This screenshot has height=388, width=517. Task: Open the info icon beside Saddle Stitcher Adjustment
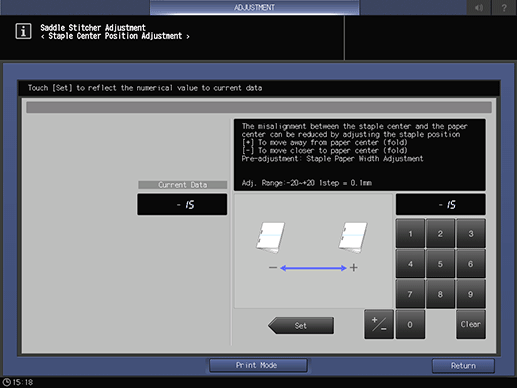[x=23, y=31]
